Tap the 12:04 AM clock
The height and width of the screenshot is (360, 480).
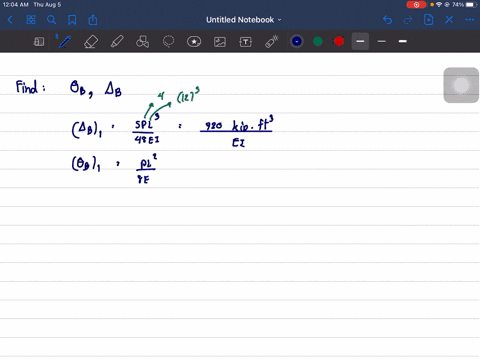(x=15, y=5)
